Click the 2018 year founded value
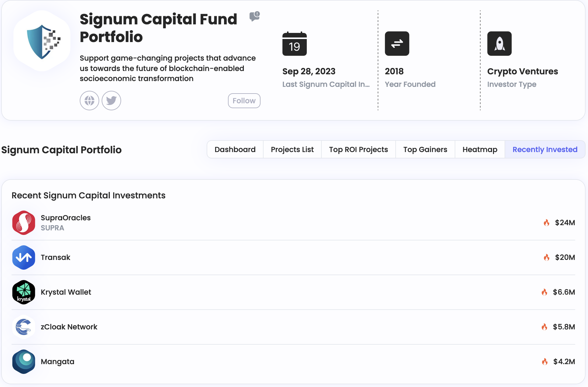This screenshot has width=588, height=387. [394, 71]
